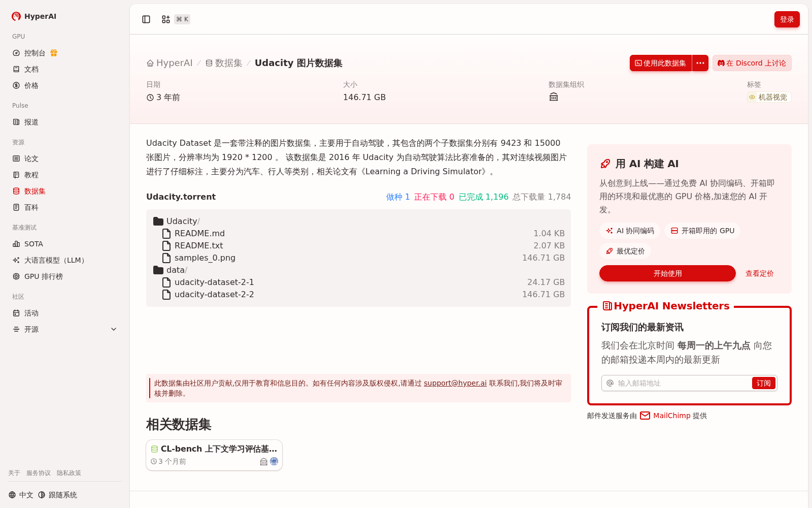Screen dimensions: 812x508
Task: Open CL-bench related dataset card
Action: pos(214,455)
